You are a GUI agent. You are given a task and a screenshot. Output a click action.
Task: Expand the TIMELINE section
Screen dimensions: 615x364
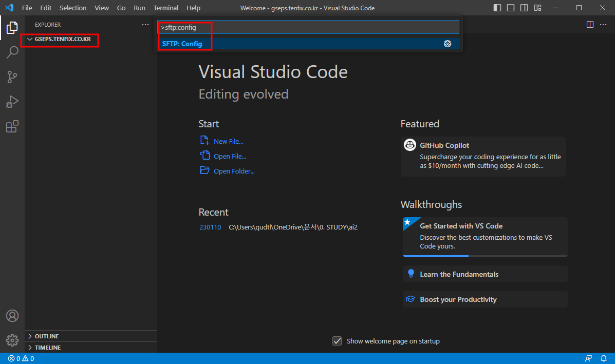(91, 348)
